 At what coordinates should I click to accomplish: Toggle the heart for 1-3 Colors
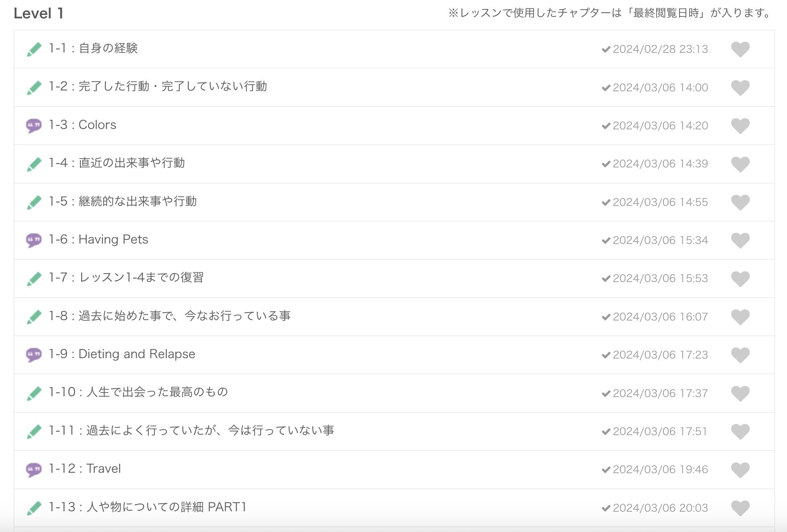pos(740,126)
